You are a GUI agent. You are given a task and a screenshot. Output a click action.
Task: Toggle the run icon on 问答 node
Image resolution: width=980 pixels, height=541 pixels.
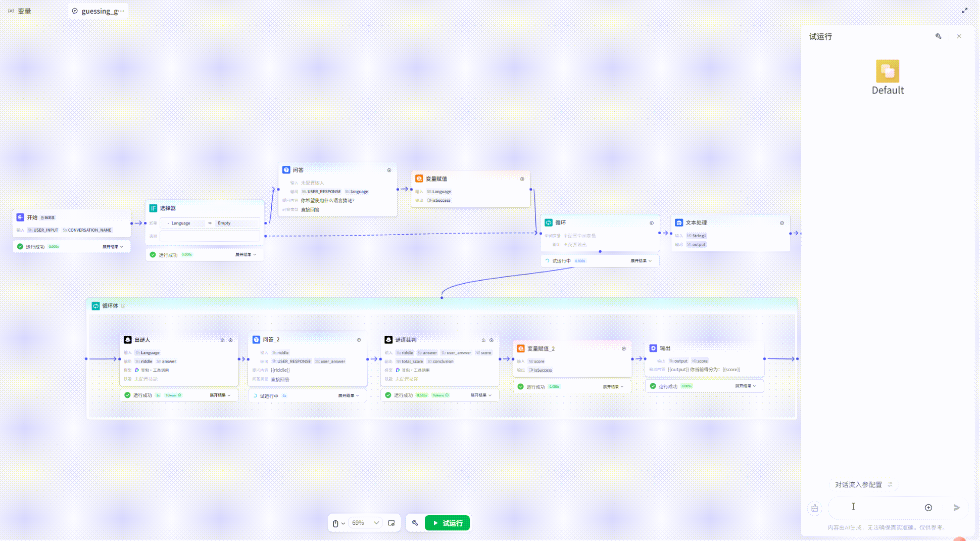tap(389, 170)
